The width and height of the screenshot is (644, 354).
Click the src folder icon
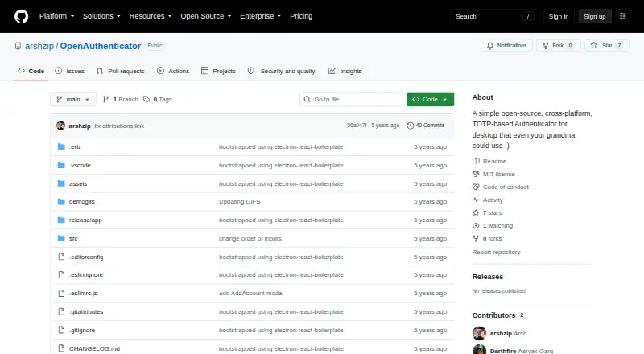click(x=61, y=238)
